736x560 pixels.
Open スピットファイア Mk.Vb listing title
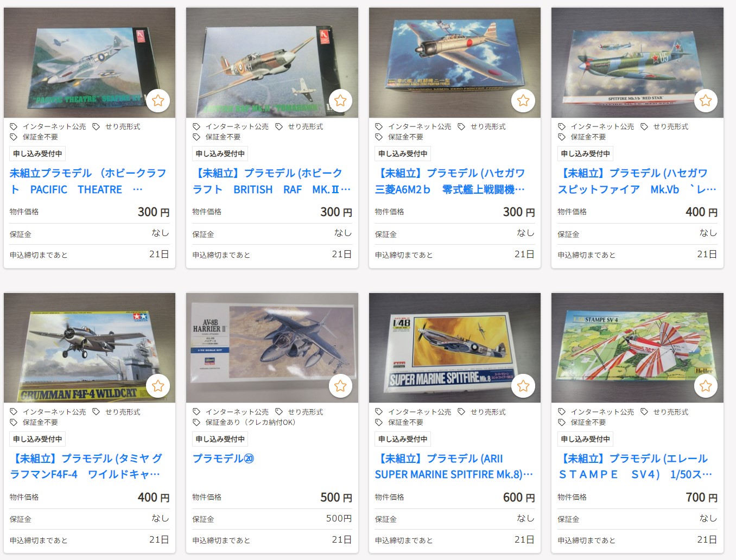(637, 181)
